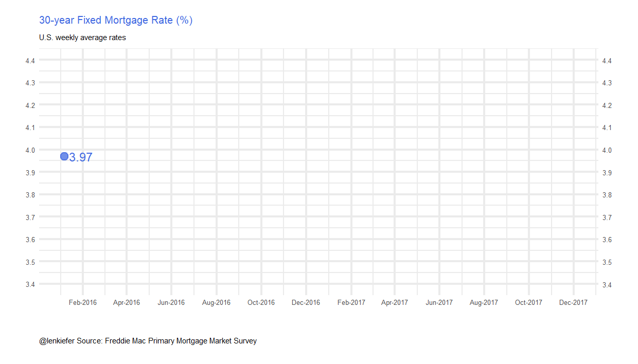The height and width of the screenshot is (364, 638).
Task: Select the Jun-2016 axis label
Action: (x=171, y=302)
